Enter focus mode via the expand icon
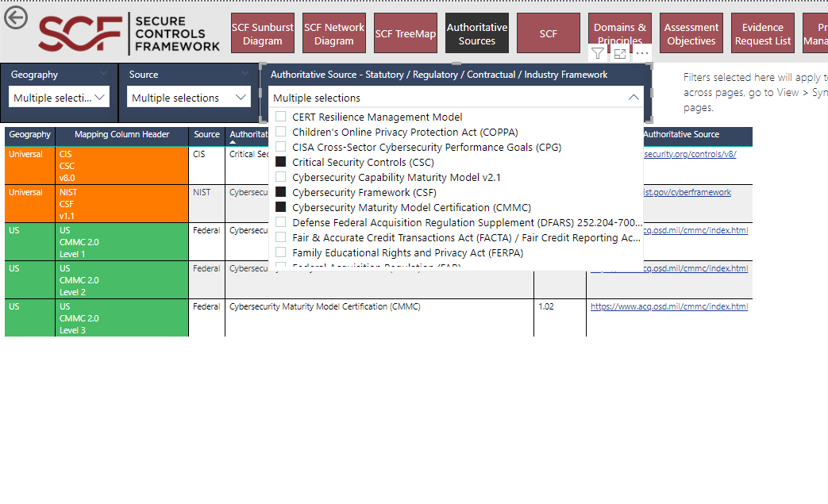The width and height of the screenshot is (828, 504). tap(620, 52)
